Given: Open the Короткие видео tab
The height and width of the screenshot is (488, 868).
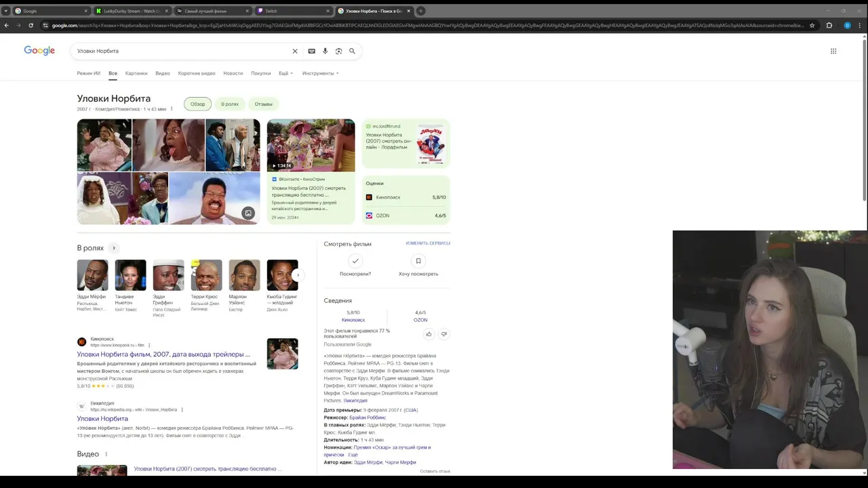Looking at the screenshot, I should pyautogui.click(x=197, y=73).
